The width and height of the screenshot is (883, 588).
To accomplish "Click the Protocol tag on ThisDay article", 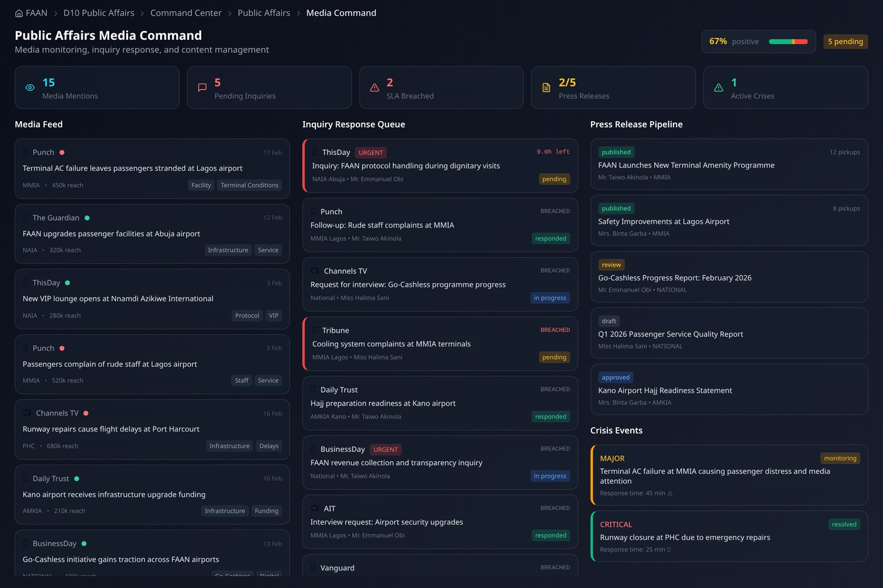I will [x=247, y=316].
